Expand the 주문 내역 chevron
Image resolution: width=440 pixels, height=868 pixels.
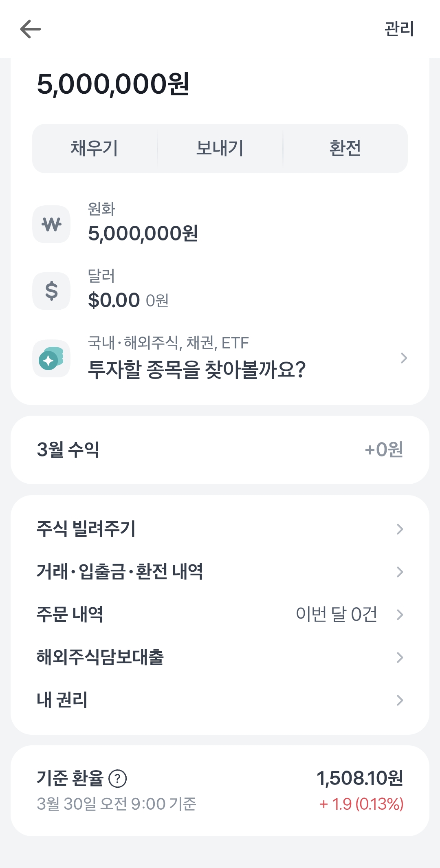400,615
